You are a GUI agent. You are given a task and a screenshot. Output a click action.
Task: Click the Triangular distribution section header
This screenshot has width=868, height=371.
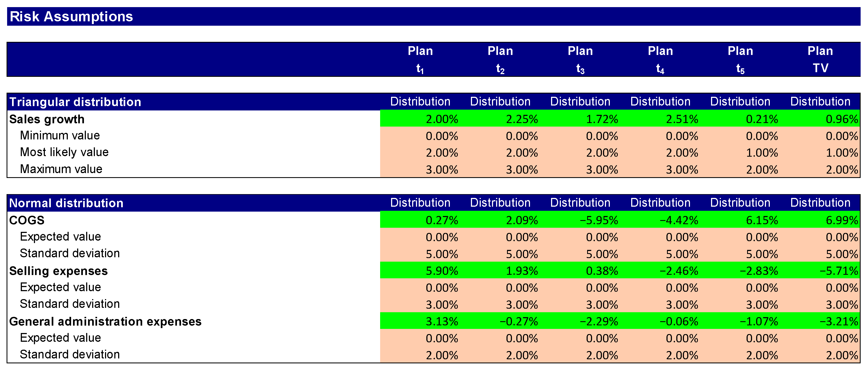(75, 102)
